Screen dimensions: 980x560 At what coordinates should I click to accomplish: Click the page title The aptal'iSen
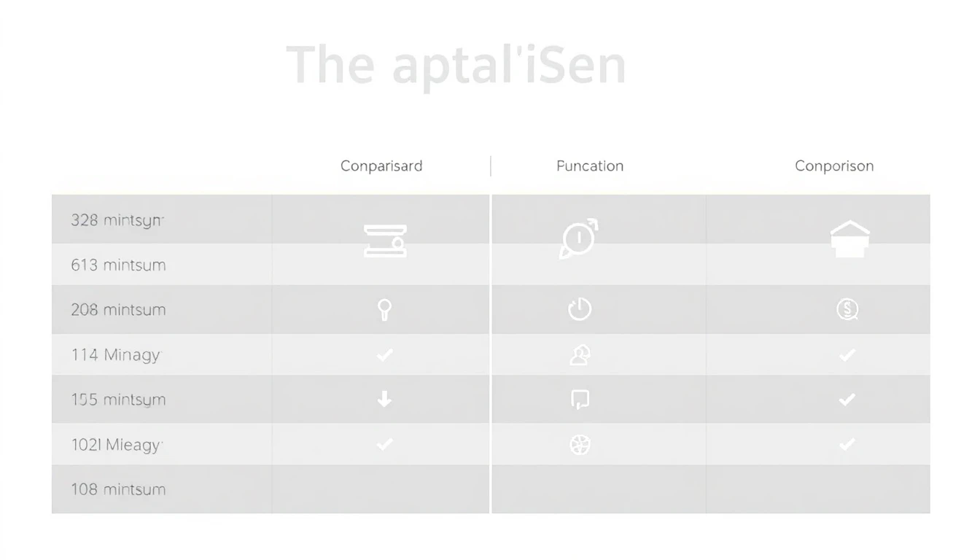coord(456,66)
